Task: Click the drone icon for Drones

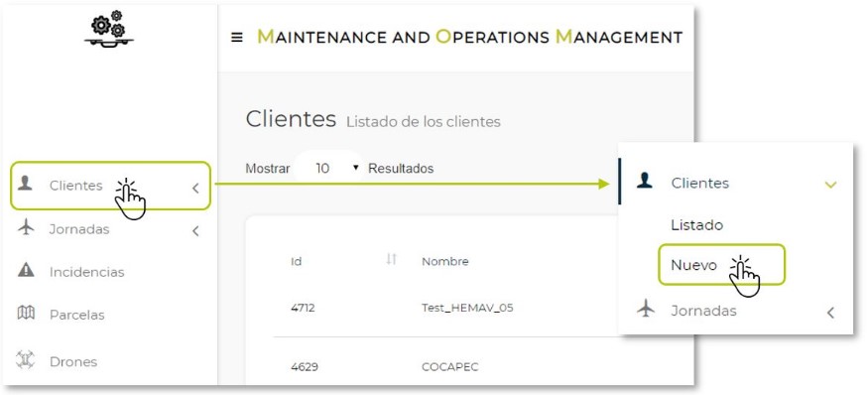Action: [26, 360]
